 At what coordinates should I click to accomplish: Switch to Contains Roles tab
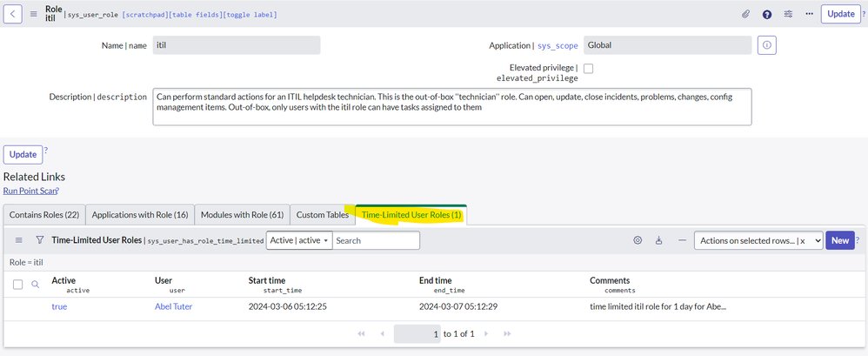[x=44, y=214]
